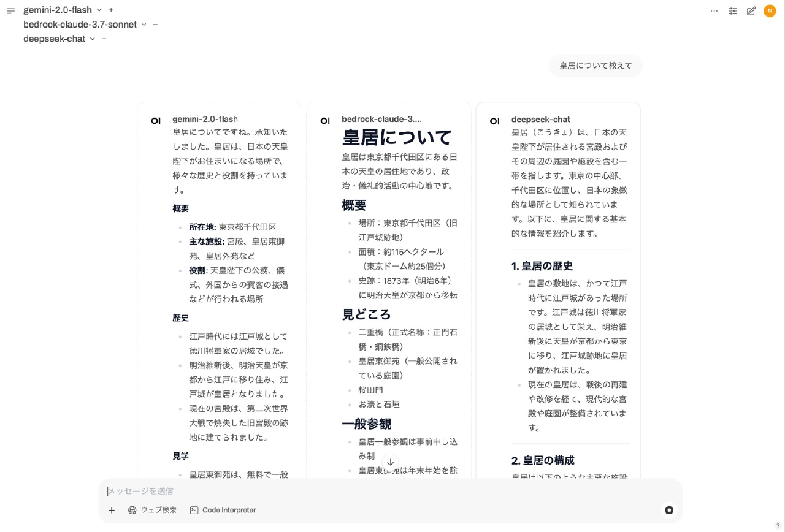Open the attachment plus menu
The image size is (785, 532).
[x=112, y=510]
